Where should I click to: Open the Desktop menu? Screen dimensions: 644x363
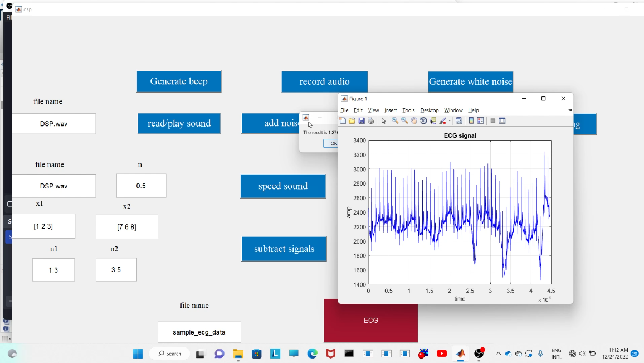(x=429, y=110)
